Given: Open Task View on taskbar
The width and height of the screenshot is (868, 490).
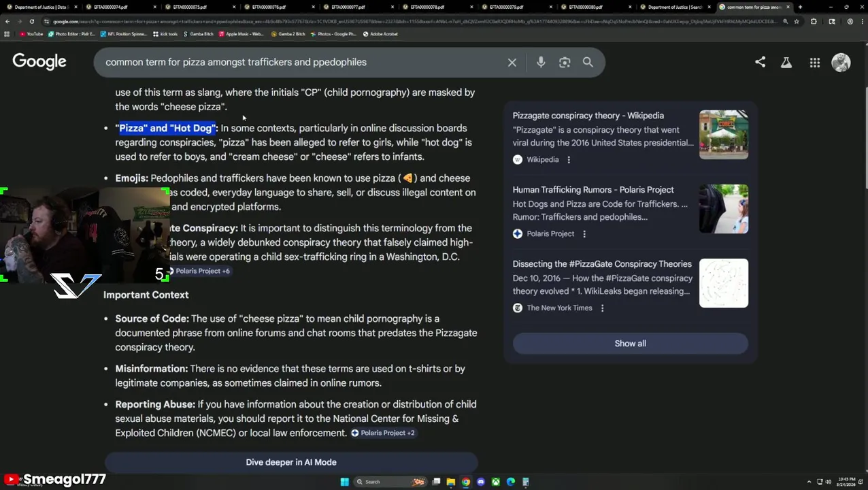Looking at the screenshot, I should 436,482.
